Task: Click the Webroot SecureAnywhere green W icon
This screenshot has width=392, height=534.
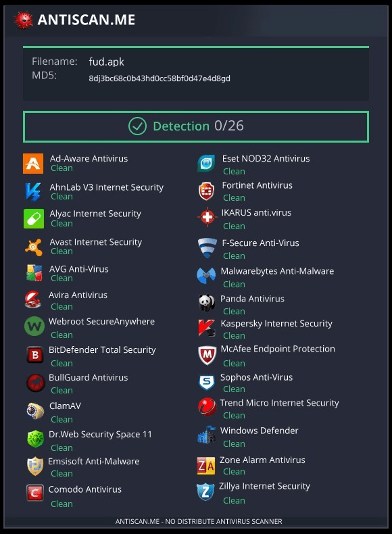Action: [x=34, y=326]
